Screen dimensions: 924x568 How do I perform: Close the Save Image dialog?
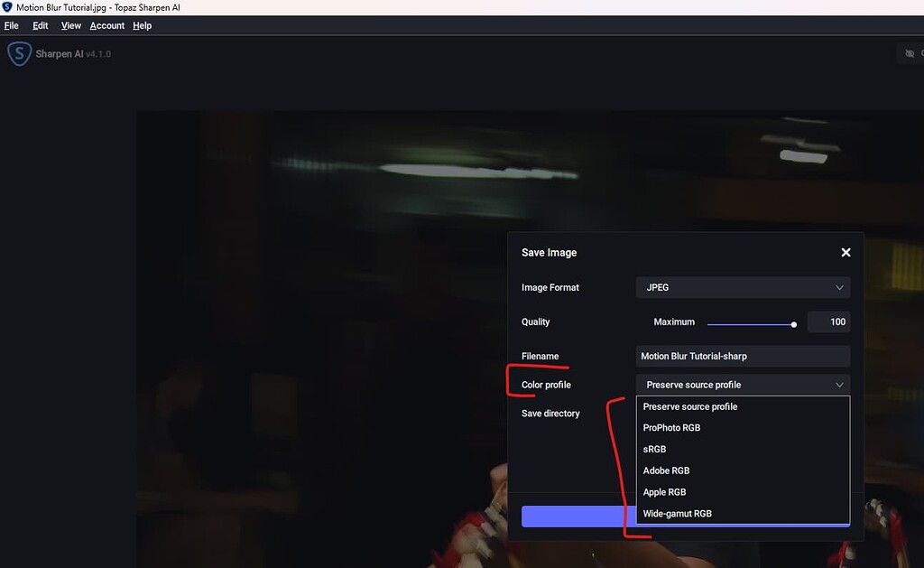[x=845, y=252]
